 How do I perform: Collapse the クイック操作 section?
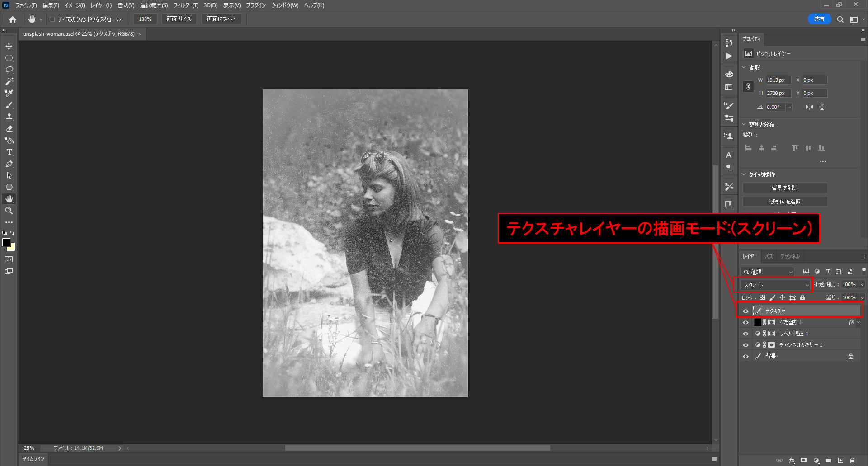744,174
